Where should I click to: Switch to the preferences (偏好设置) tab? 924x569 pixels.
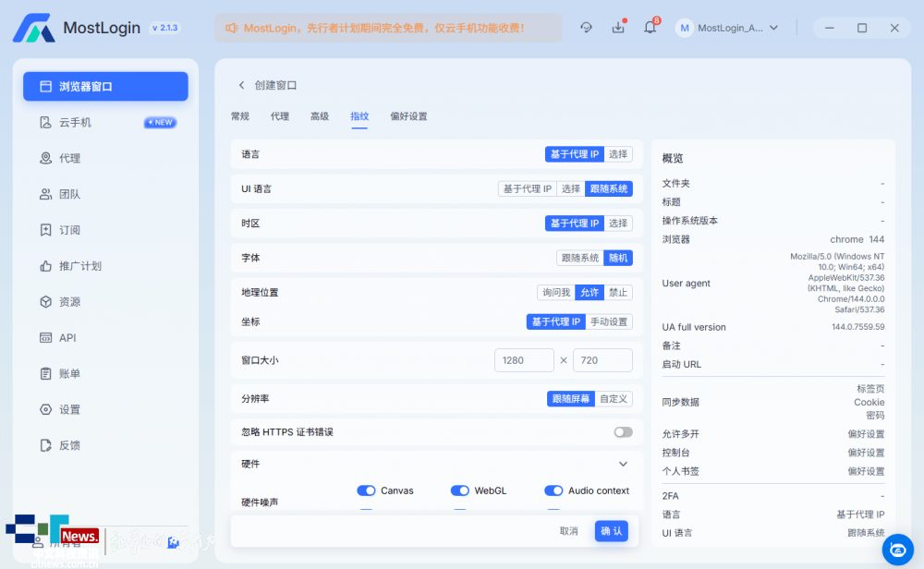coord(408,116)
